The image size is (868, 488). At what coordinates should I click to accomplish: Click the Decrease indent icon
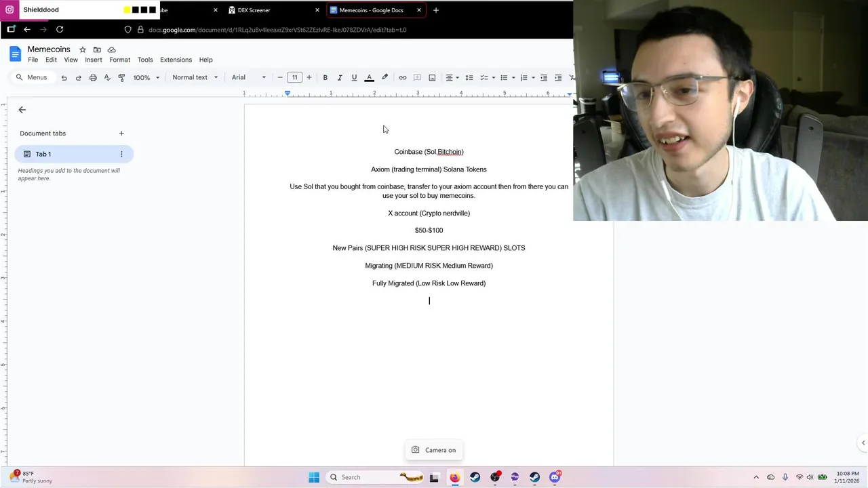(x=543, y=77)
